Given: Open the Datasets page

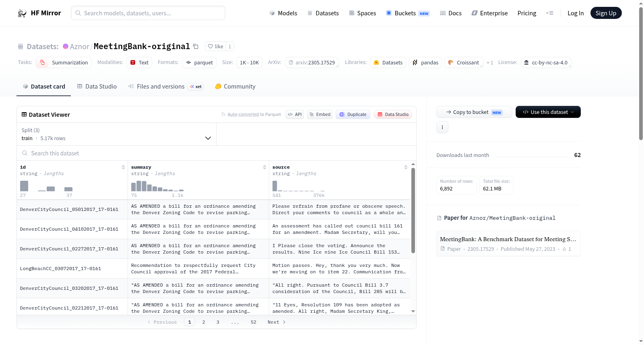Looking at the screenshot, I should pos(323,13).
